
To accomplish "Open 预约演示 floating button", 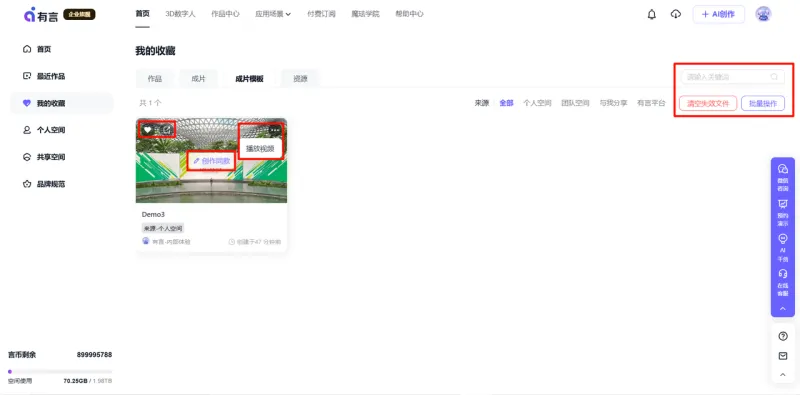I will point(783,213).
